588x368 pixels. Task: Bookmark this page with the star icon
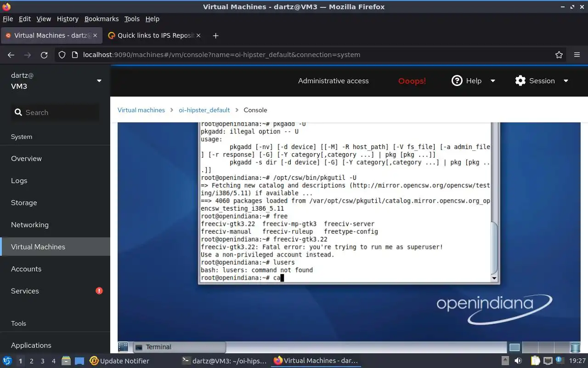click(559, 55)
